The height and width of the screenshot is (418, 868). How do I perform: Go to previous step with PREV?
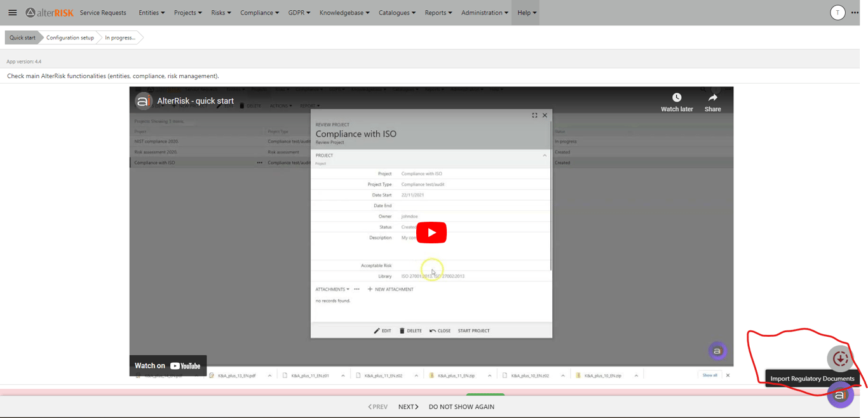coord(377,407)
